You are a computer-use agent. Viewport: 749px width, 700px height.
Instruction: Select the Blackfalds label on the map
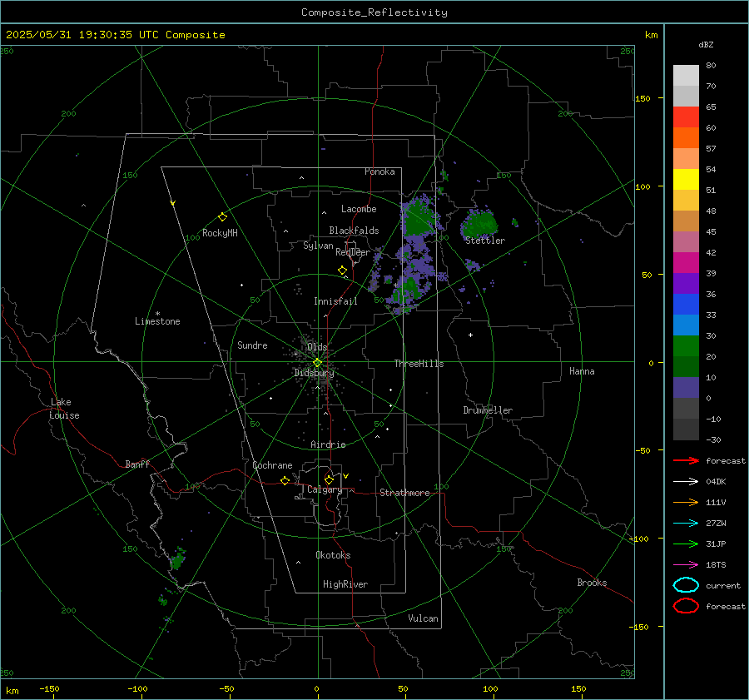354,231
